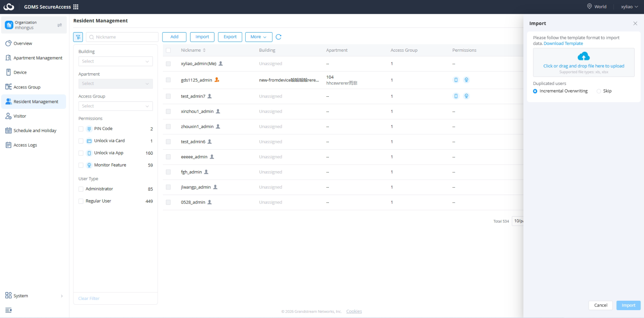Screen dimensions: 644x318
Task: Click the file upload drop zone text
Action: [x=584, y=66]
